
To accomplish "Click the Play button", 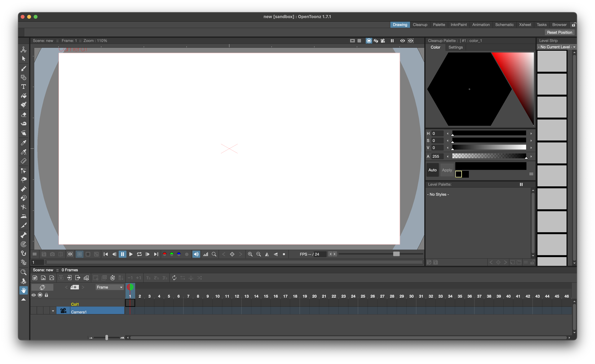I will click(131, 254).
